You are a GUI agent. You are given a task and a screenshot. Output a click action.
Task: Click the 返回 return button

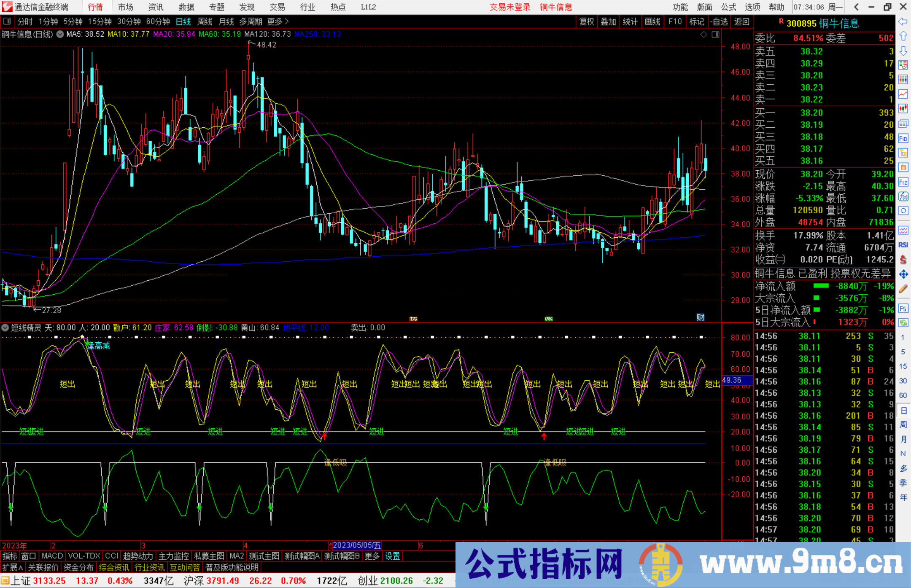point(741,21)
